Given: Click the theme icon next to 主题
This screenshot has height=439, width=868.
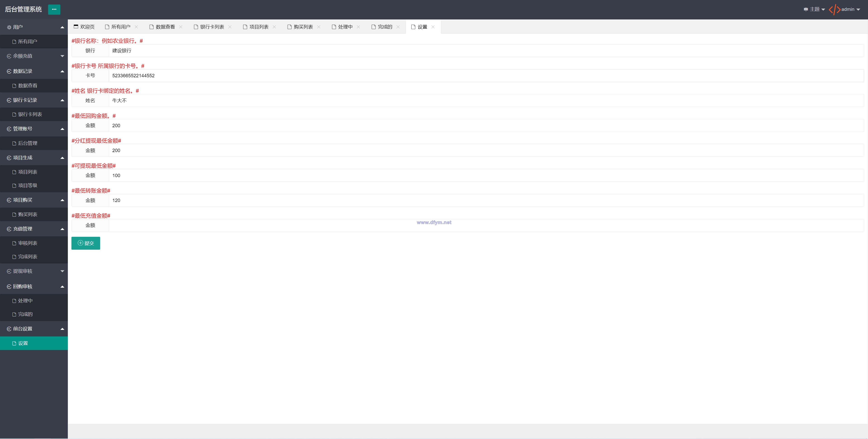Looking at the screenshot, I should click(806, 9).
